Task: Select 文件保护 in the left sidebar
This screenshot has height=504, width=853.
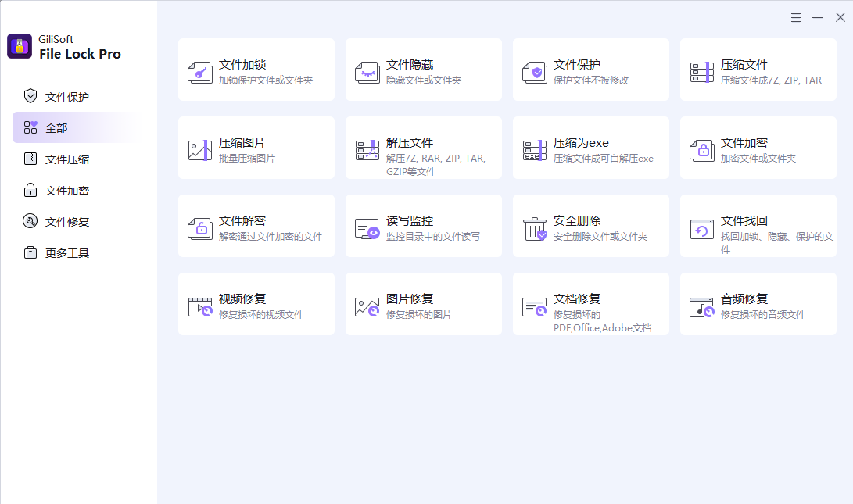Action: click(67, 97)
